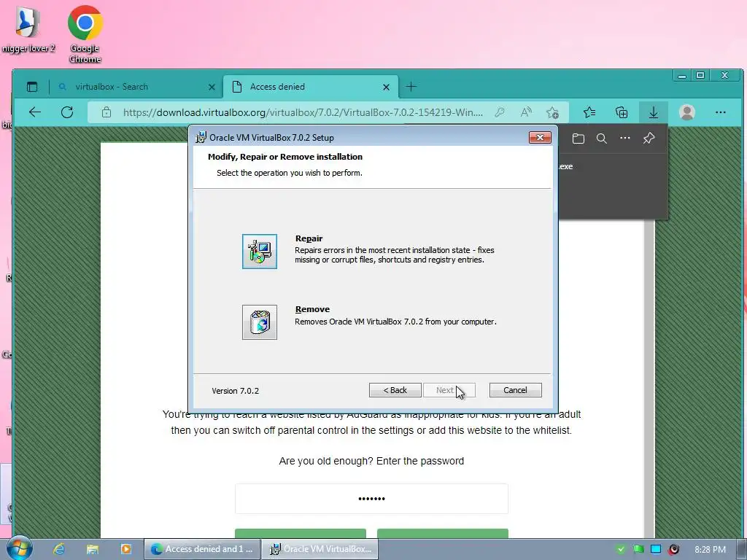The height and width of the screenshot is (560, 747).
Task: Switch to Edge 'Access denied' taskbar item
Action: coord(202,549)
